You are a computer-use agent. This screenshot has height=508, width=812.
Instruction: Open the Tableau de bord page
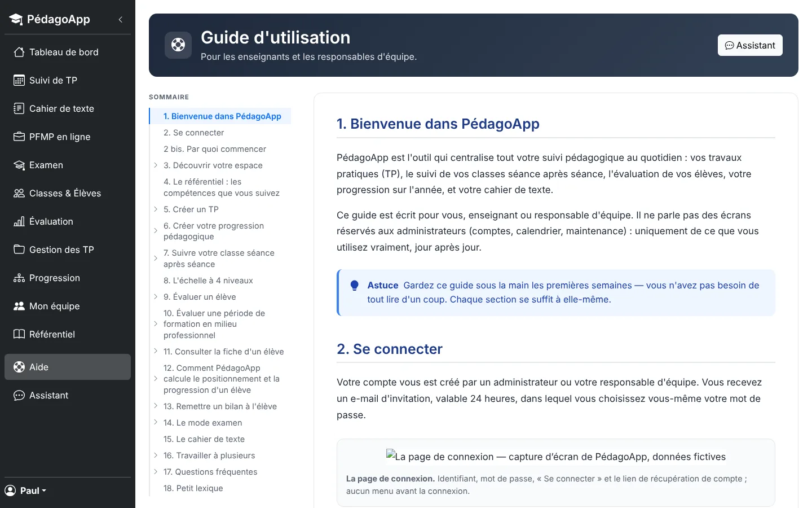point(68,52)
